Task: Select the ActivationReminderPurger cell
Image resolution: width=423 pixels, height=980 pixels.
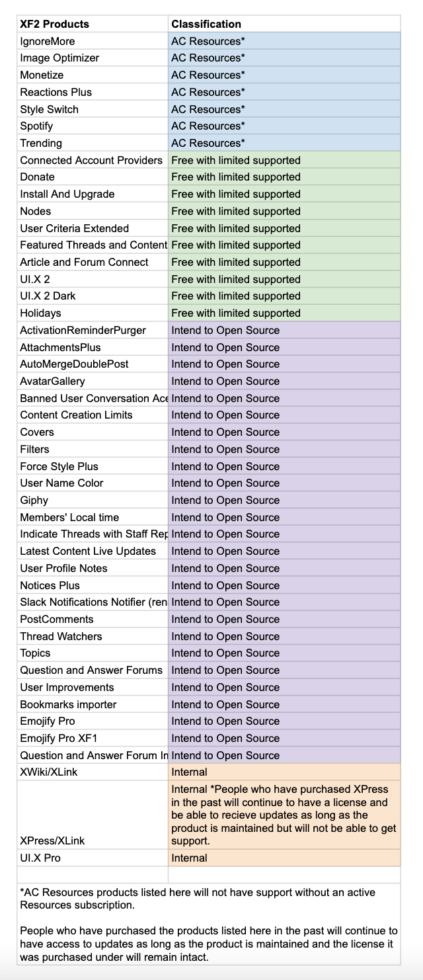Action: point(83,330)
